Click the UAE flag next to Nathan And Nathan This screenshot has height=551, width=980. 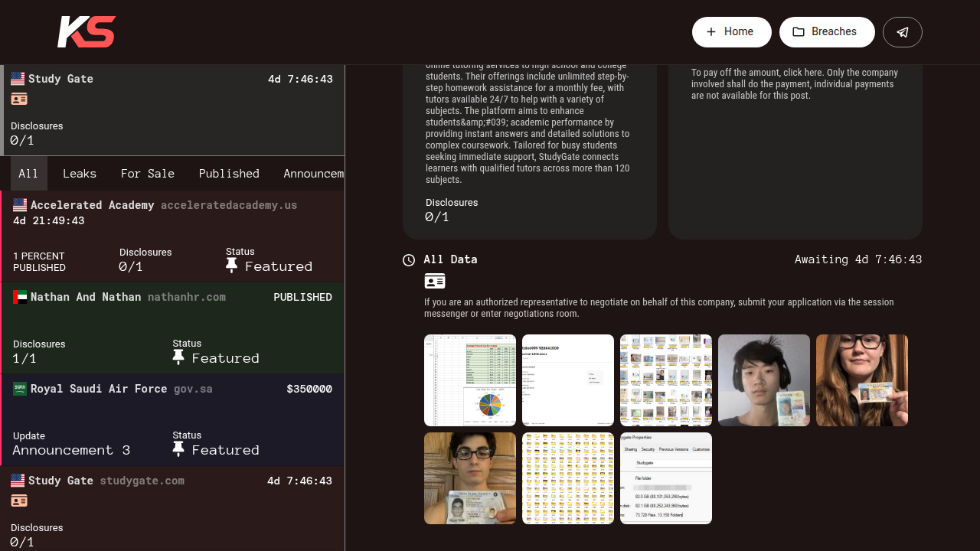pos(20,297)
